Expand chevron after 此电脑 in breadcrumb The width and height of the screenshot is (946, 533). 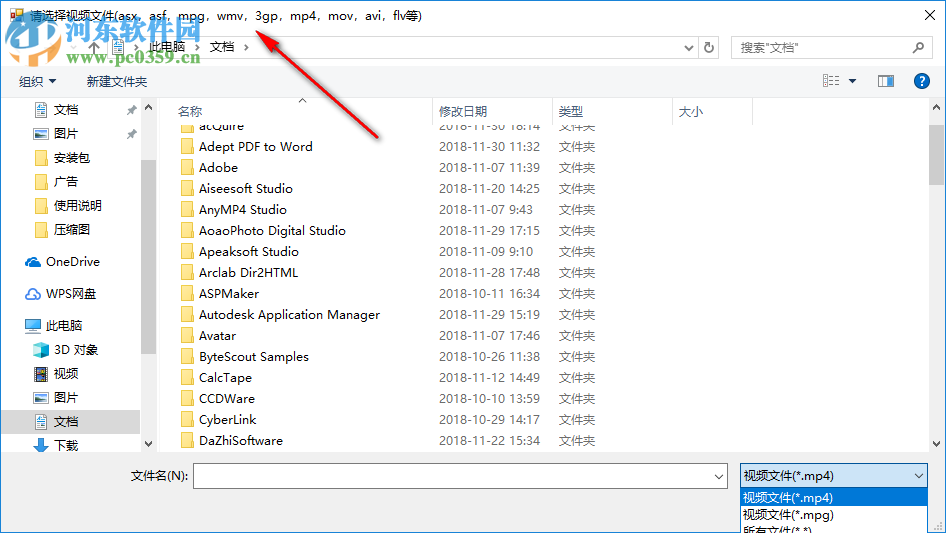(x=197, y=47)
